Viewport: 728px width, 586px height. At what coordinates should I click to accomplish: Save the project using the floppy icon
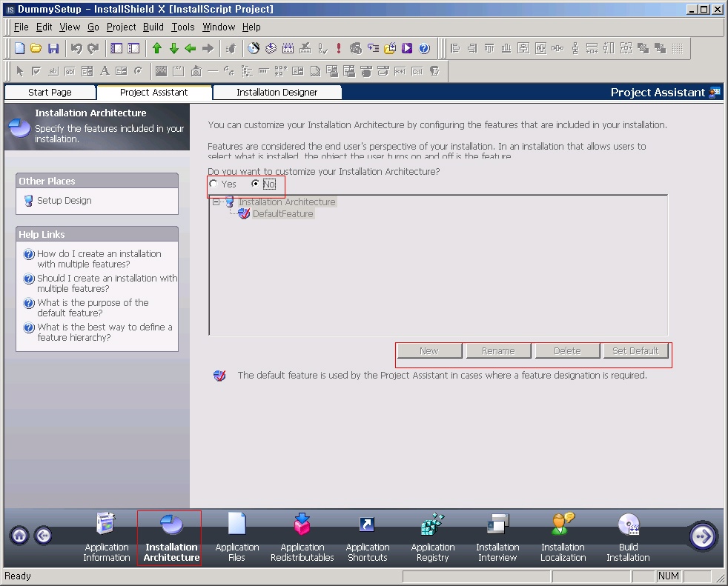tap(53, 48)
